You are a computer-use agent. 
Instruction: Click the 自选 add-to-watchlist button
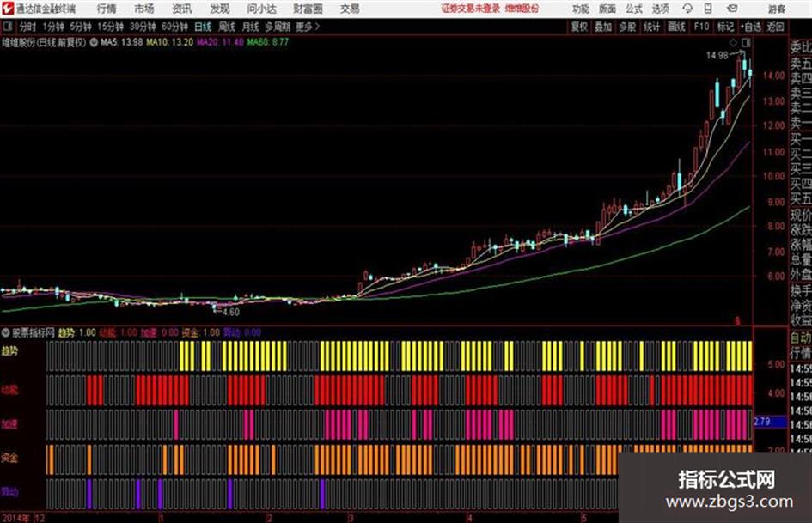coord(751,27)
